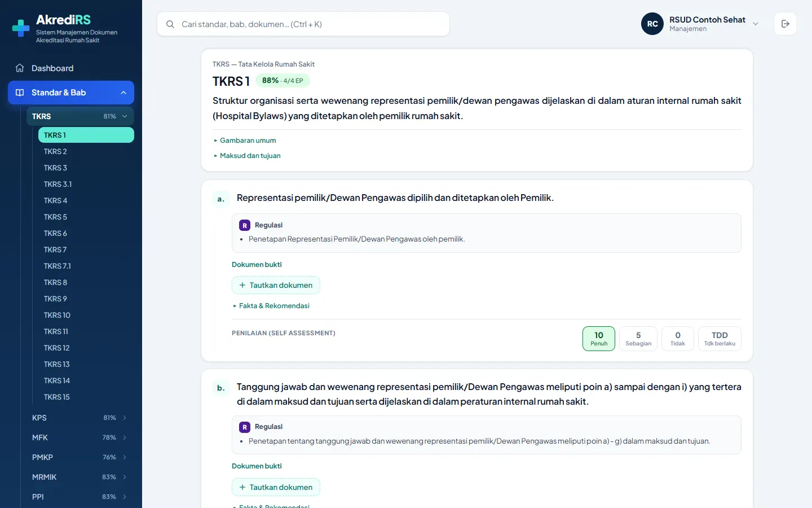Click the Regulasi R badge in item a
This screenshot has width=812, height=508.
point(245,225)
